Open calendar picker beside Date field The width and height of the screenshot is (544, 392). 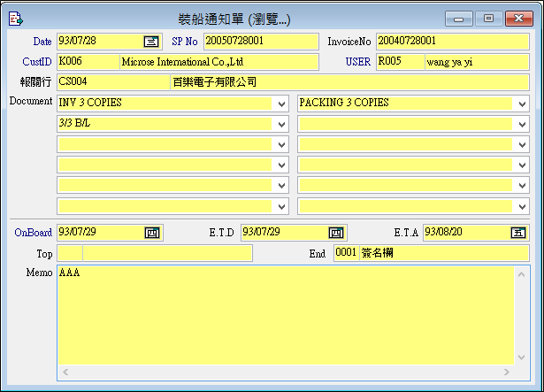(x=150, y=41)
